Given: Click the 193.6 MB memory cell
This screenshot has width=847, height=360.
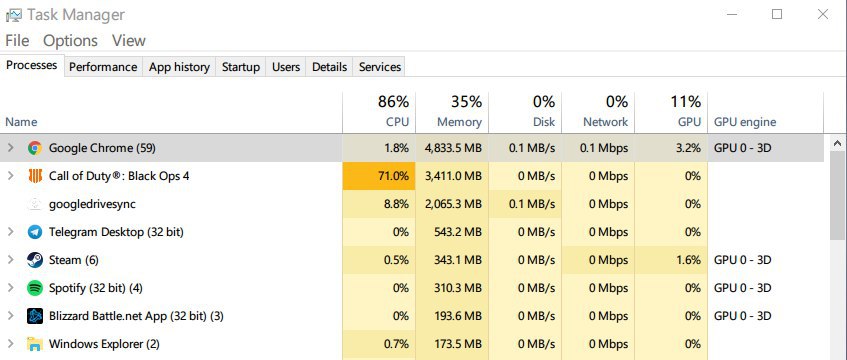Looking at the screenshot, I should [452, 316].
